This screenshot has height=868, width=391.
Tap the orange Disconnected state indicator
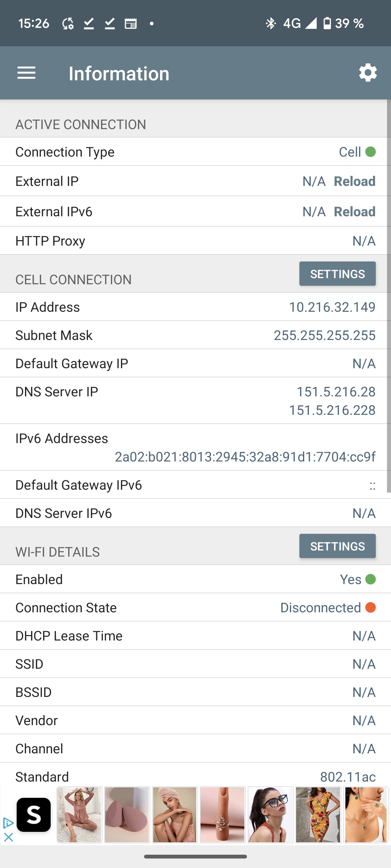point(370,608)
